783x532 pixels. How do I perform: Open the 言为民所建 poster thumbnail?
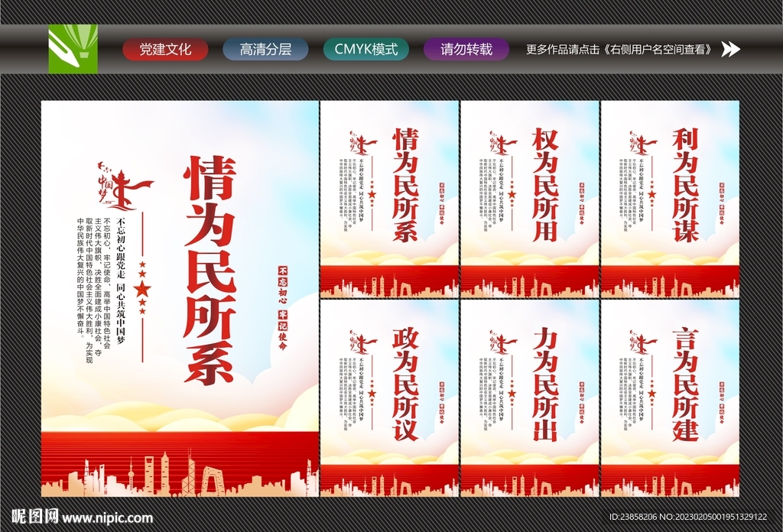tap(670, 398)
